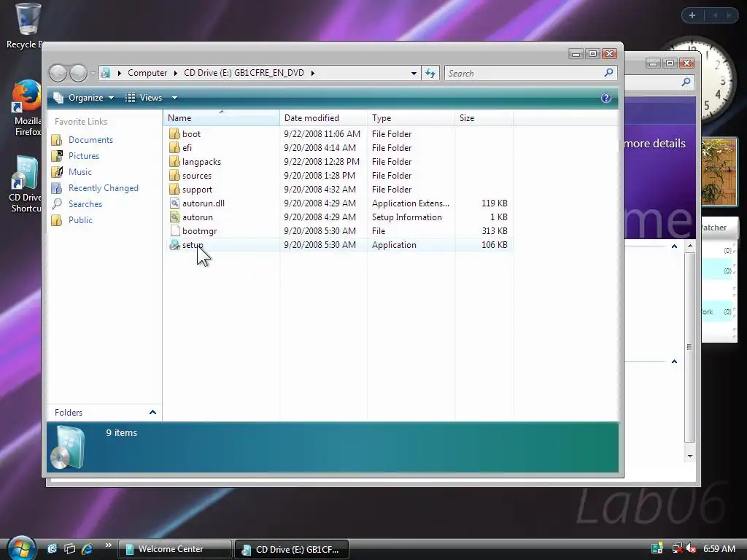Click 'Application Extens...' type cell
Screen dimensions: 747x560
pos(410,203)
